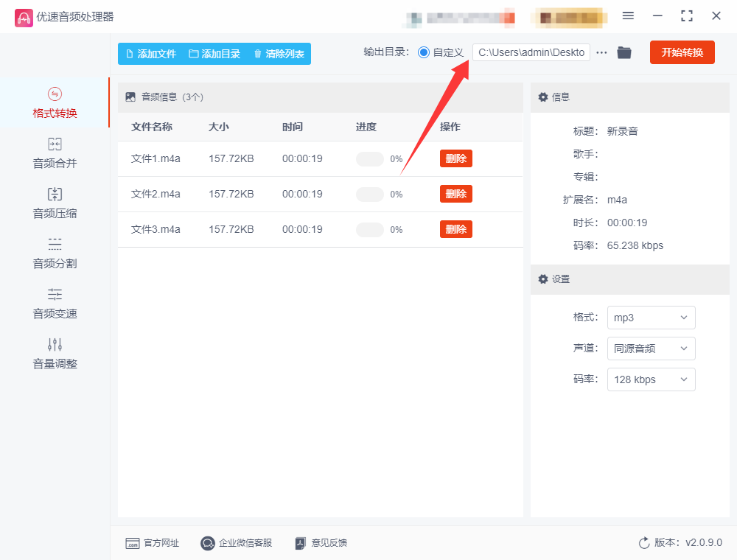737x560 pixels.
Task: Delete 文件2.m4a with its 删除 button
Action: pyautogui.click(x=456, y=194)
